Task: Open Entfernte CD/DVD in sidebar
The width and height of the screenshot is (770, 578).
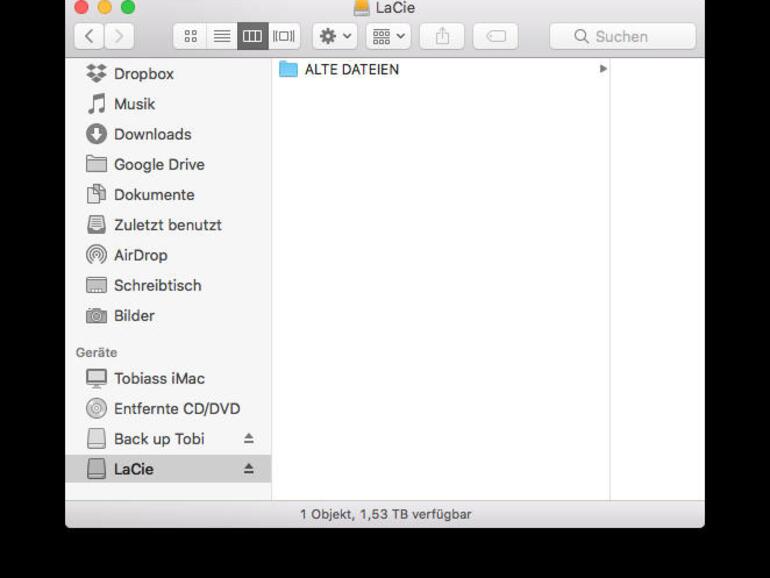Action: [177, 409]
